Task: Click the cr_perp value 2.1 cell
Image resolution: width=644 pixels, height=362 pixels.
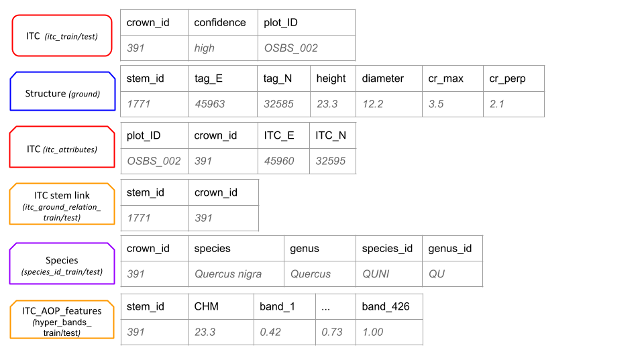Action: pyautogui.click(x=514, y=104)
